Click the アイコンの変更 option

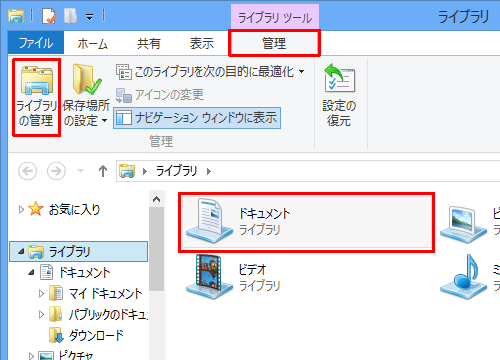[160, 95]
